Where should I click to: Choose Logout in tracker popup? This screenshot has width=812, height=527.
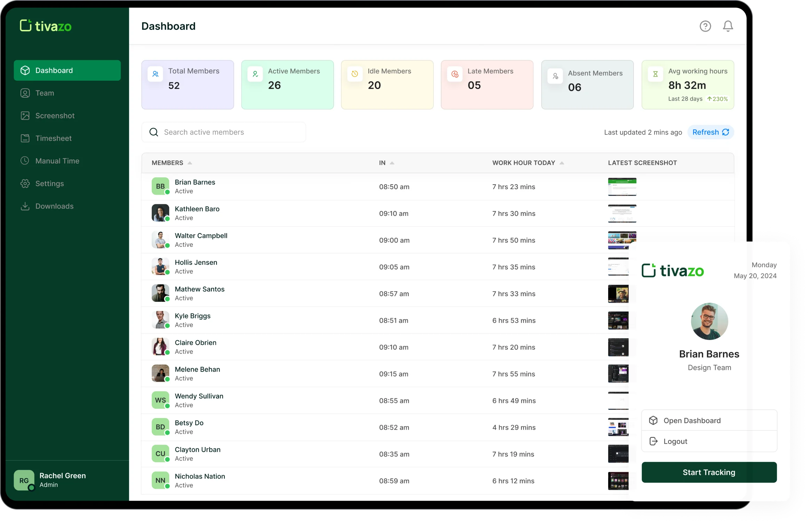(675, 441)
